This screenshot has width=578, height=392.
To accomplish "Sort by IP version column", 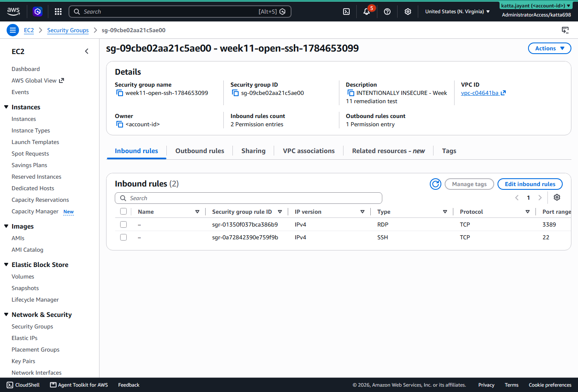I will coord(362,212).
